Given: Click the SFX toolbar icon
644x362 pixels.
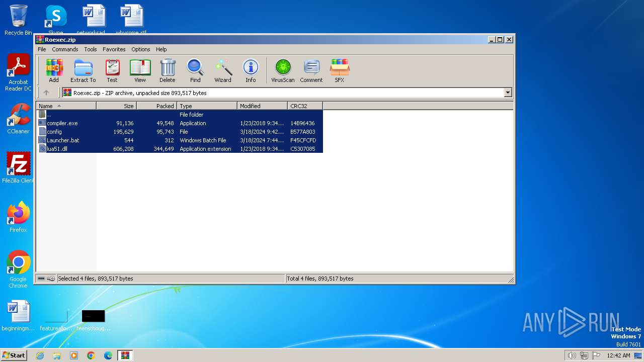Looking at the screenshot, I should coord(340,70).
